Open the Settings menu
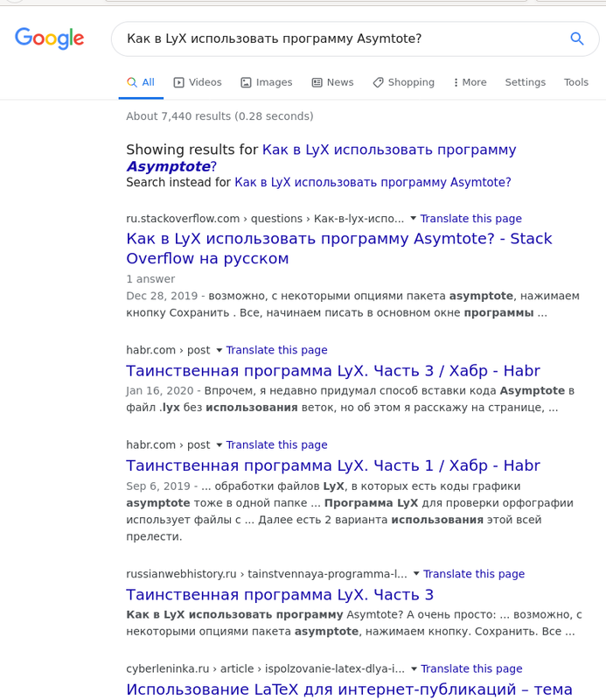Image resolution: width=606 pixels, height=700 pixels. pyautogui.click(x=526, y=82)
